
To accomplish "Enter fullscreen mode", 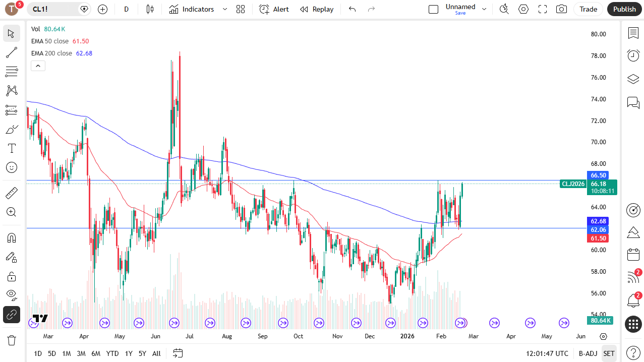I will (x=543, y=9).
